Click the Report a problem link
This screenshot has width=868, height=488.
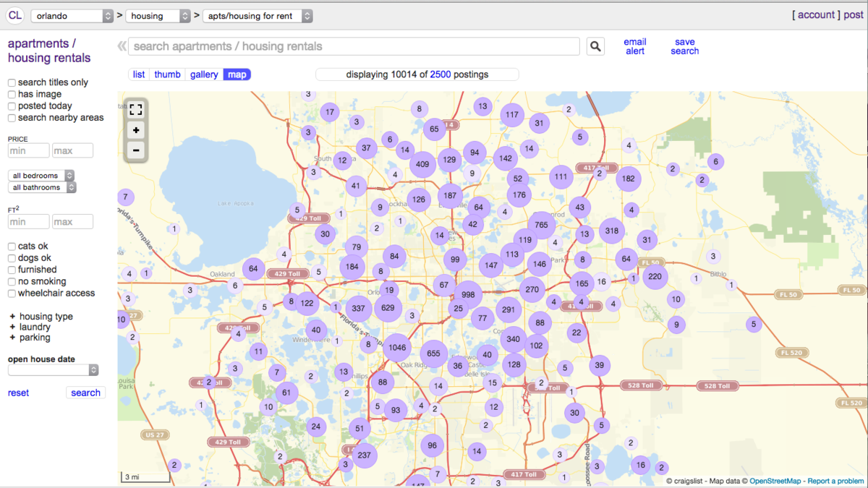(835, 481)
